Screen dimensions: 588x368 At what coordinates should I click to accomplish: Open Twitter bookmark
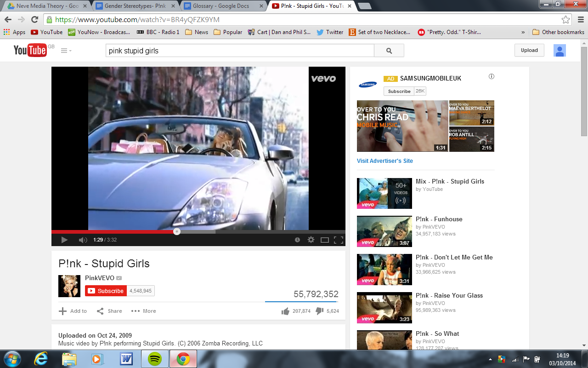tap(330, 32)
